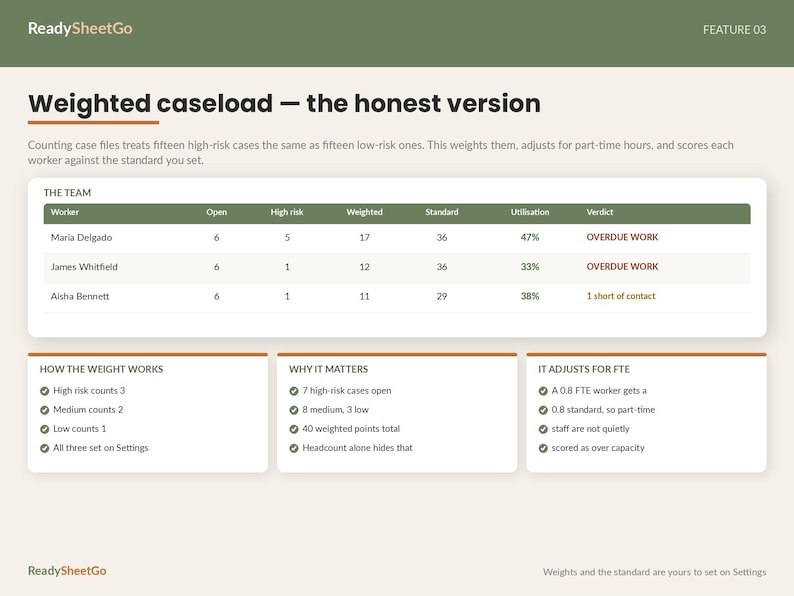Image resolution: width=794 pixels, height=596 pixels.
Task: Click THE TEAM section label
Action: (67, 193)
